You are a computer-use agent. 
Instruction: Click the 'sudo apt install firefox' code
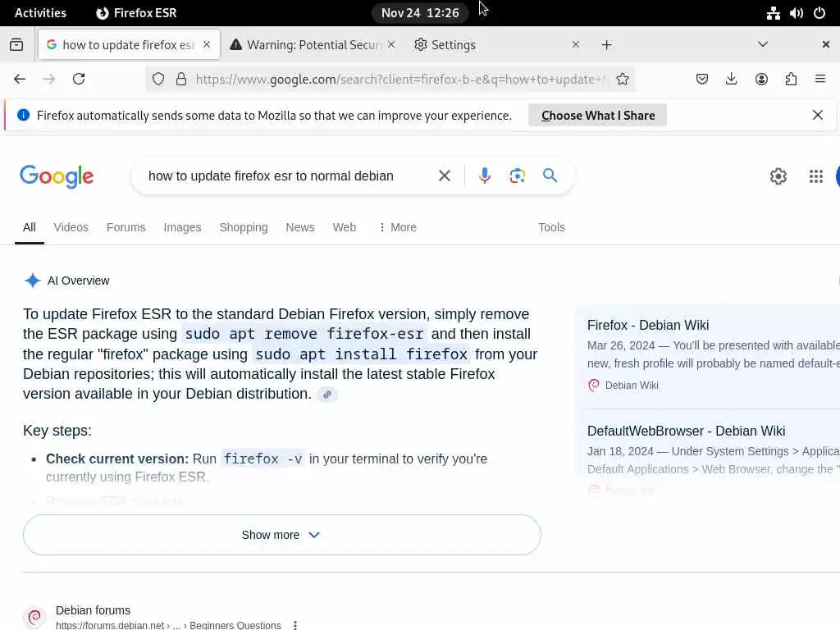pyautogui.click(x=362, y=354)
